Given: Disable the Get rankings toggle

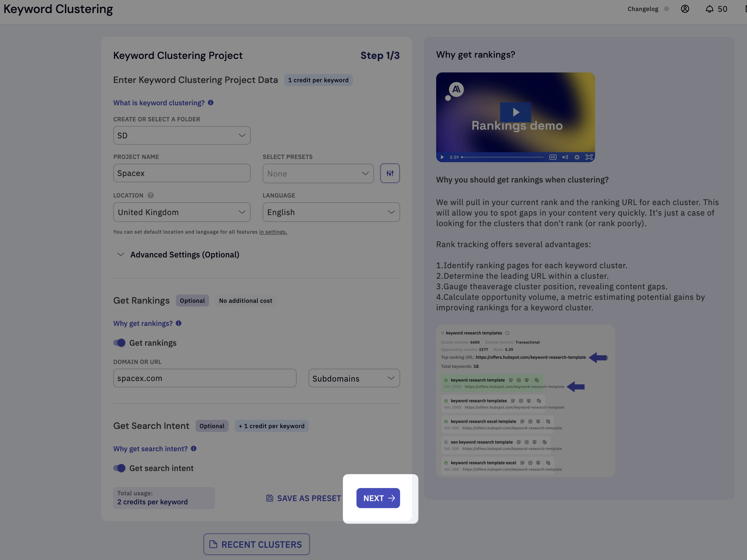Looking at the screenshot, I should (x=119, y=343).
